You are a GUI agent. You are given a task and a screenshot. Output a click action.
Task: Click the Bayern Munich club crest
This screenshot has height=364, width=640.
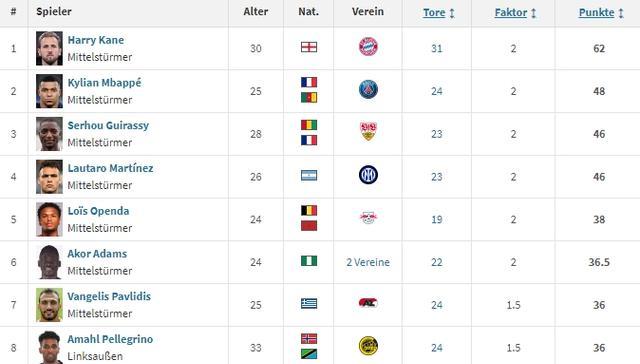[x=368, y=47]
